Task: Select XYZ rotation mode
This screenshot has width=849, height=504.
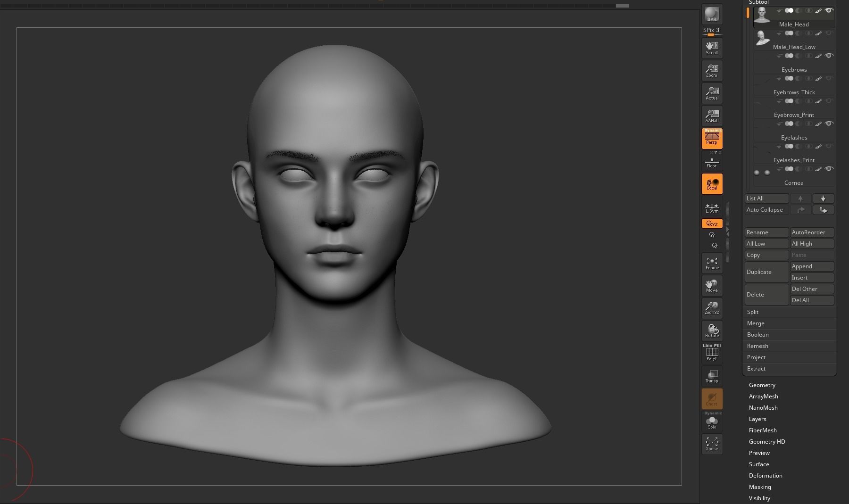Action: 712,223
